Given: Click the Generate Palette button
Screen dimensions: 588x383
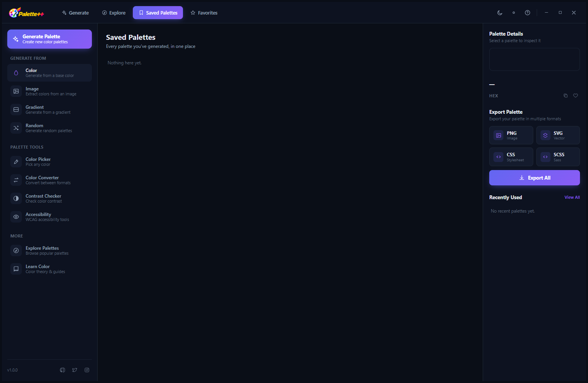Looking at the screenshot, I should (49, 39).
